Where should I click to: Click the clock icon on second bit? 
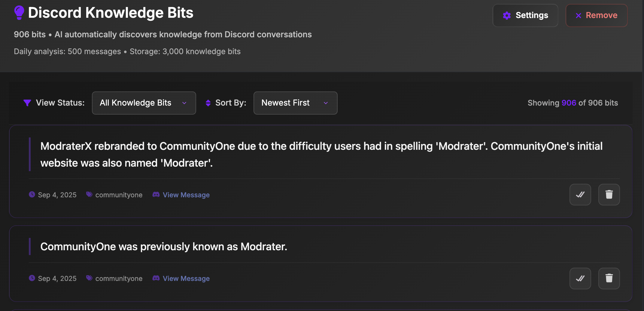tap(32, 278)
